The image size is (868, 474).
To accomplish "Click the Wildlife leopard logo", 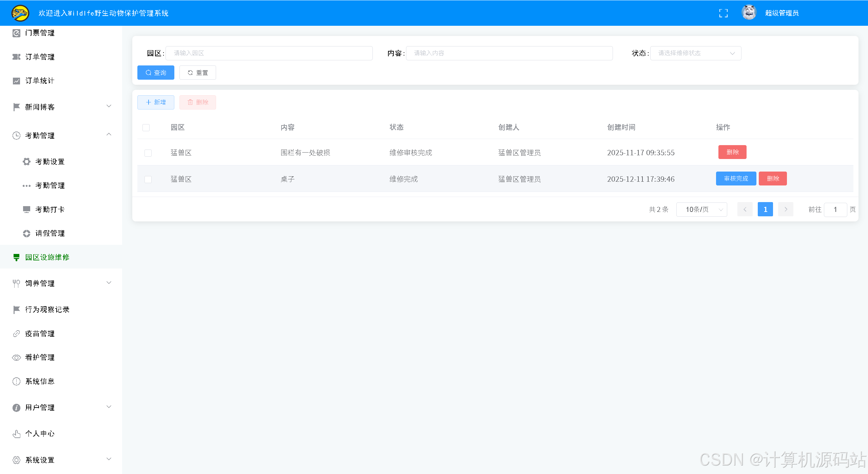I will (20, 13).
